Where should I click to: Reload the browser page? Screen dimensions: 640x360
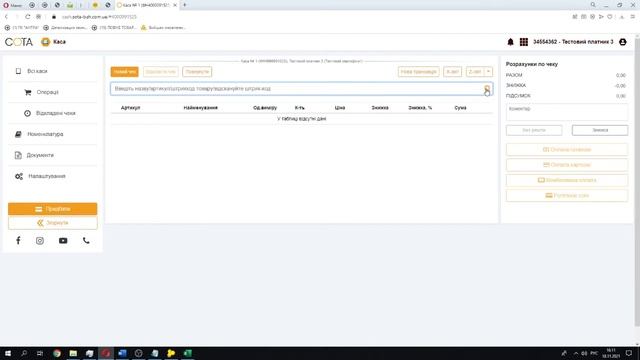coord(27,17)
